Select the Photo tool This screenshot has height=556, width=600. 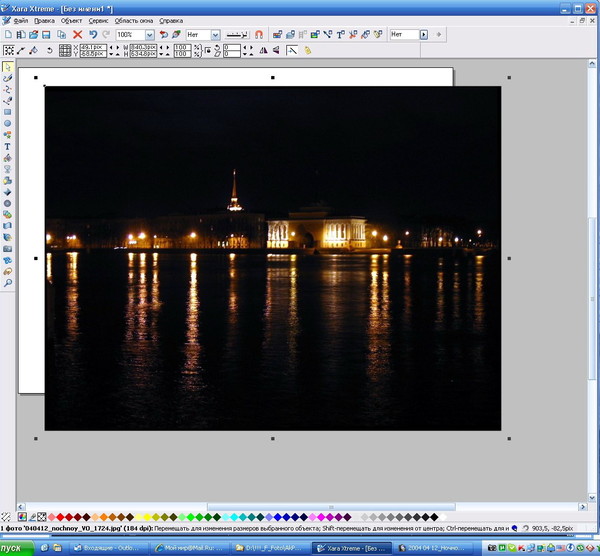pos(7,249)
